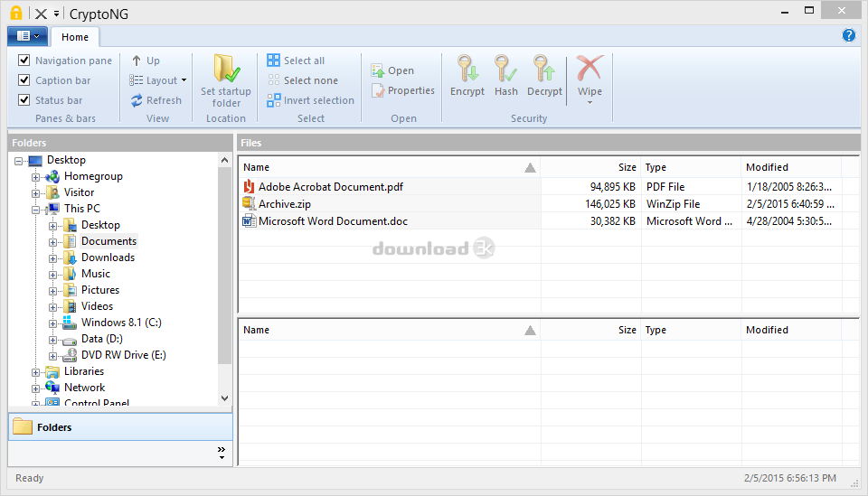Click the Archive.zip file icon
The width and height of the screenshot is (868, 496).
click(x=250, y=203)
